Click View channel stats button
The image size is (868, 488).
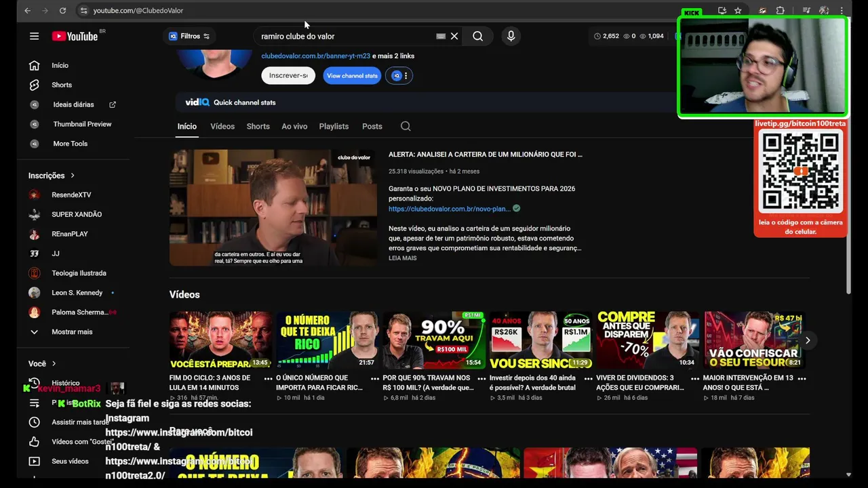point(353,76)
